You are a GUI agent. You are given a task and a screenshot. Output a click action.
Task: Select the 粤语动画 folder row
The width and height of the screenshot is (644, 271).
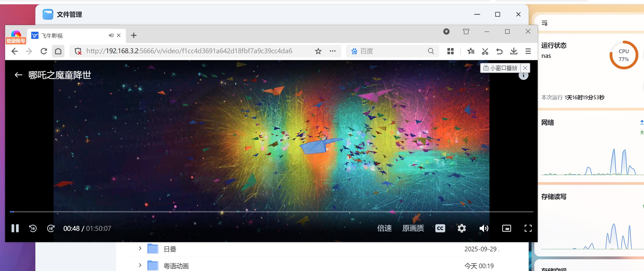point(313,266)
